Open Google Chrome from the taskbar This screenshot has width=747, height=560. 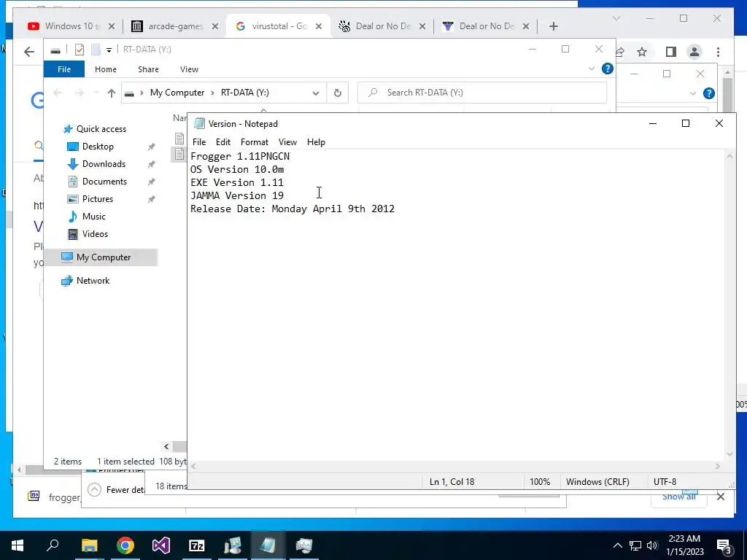coord(125,545)
